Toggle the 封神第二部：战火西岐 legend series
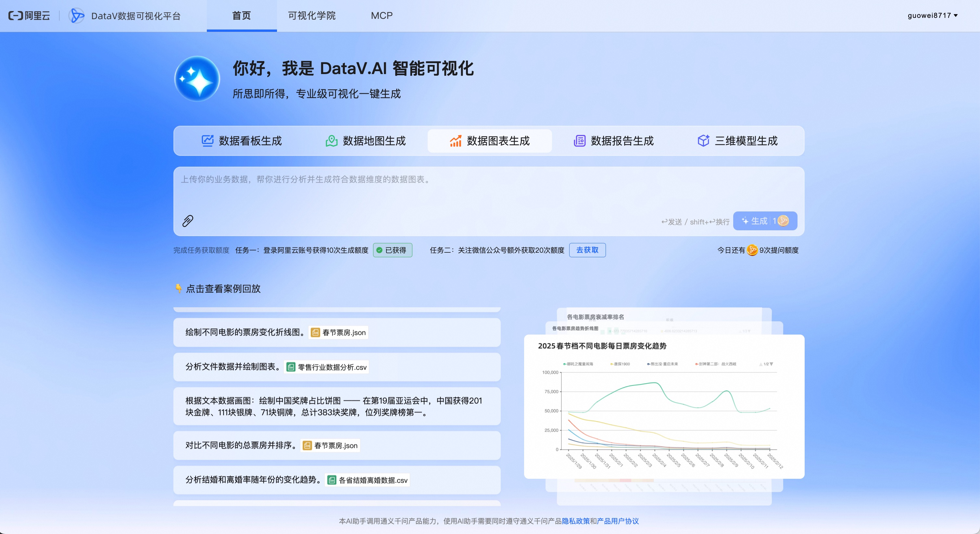 coord(716,364)
